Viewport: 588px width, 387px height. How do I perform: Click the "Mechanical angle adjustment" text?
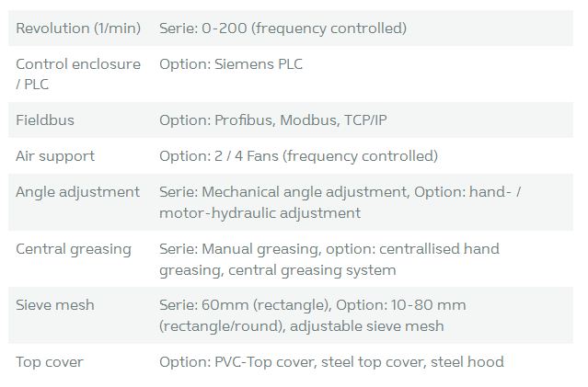point(304,192)
